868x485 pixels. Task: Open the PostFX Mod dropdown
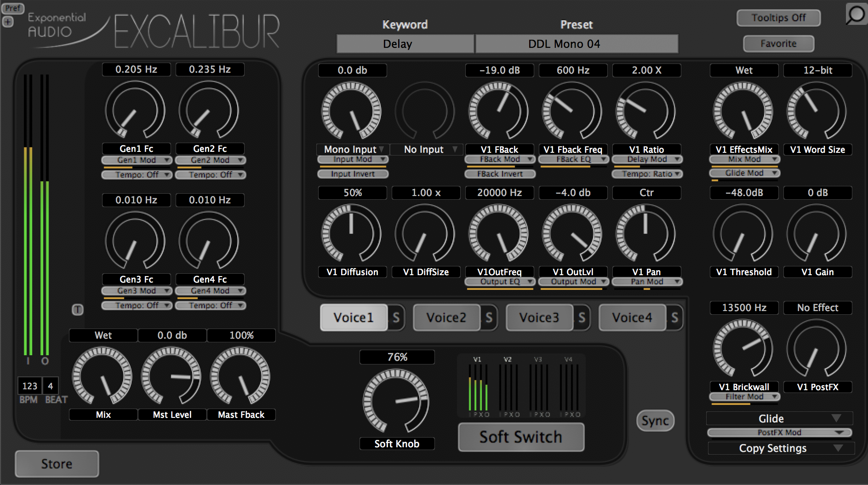tap(779, 433)
